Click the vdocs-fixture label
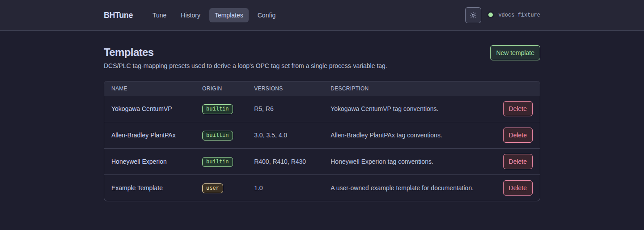The height and width of the screenshot is (230, 644). click(x=519, y=15)
